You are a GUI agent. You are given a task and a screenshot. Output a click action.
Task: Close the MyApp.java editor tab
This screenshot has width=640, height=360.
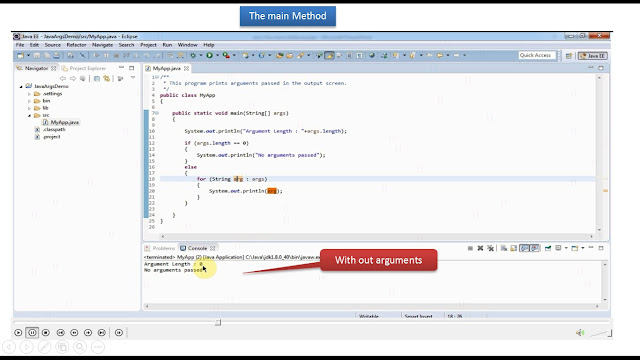click(187, 68)
